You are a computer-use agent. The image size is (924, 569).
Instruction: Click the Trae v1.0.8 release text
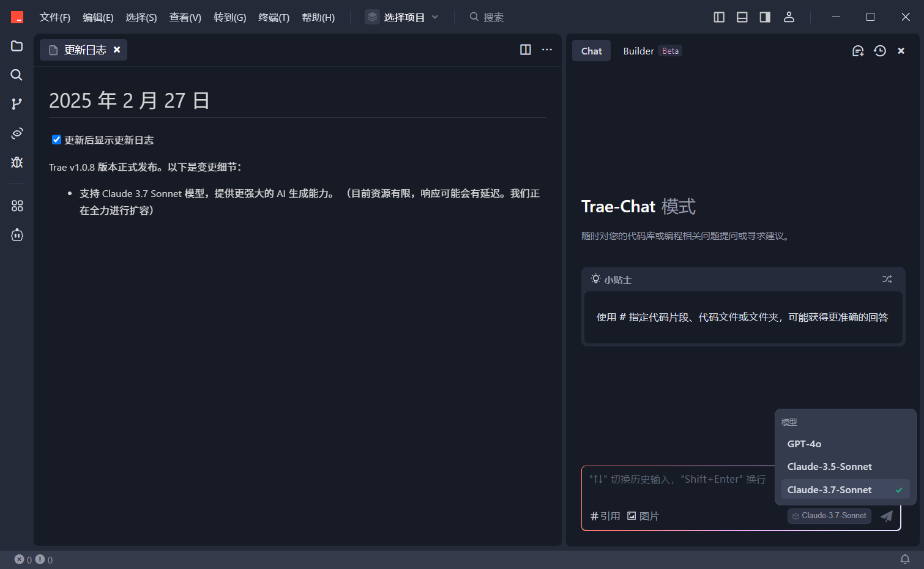pyautogui.click(x=145, y=167)
